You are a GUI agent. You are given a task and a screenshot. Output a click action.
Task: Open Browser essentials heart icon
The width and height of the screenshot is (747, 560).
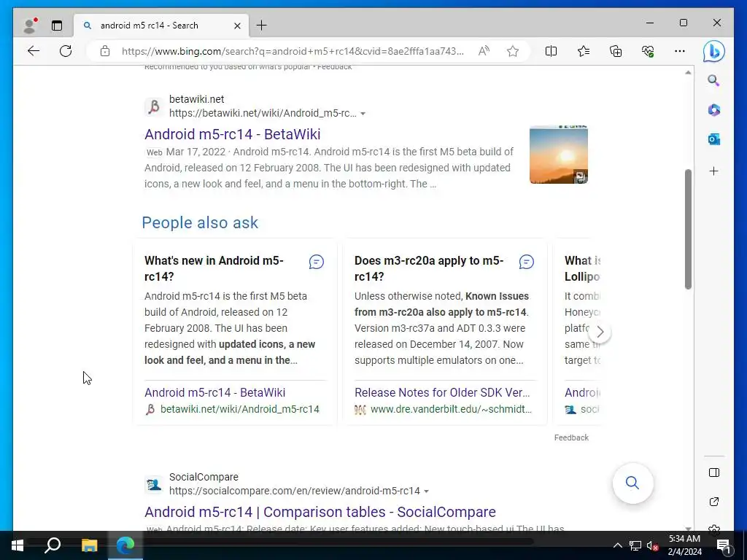[x=648, y=51]
